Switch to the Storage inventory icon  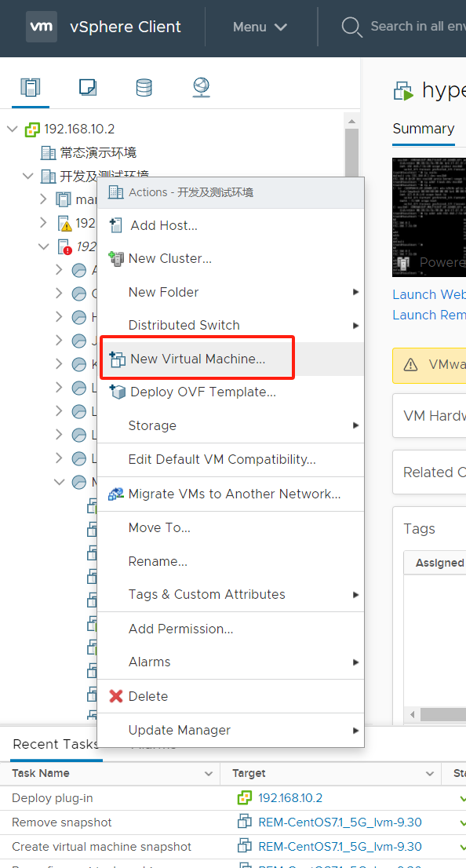(144, 87)
